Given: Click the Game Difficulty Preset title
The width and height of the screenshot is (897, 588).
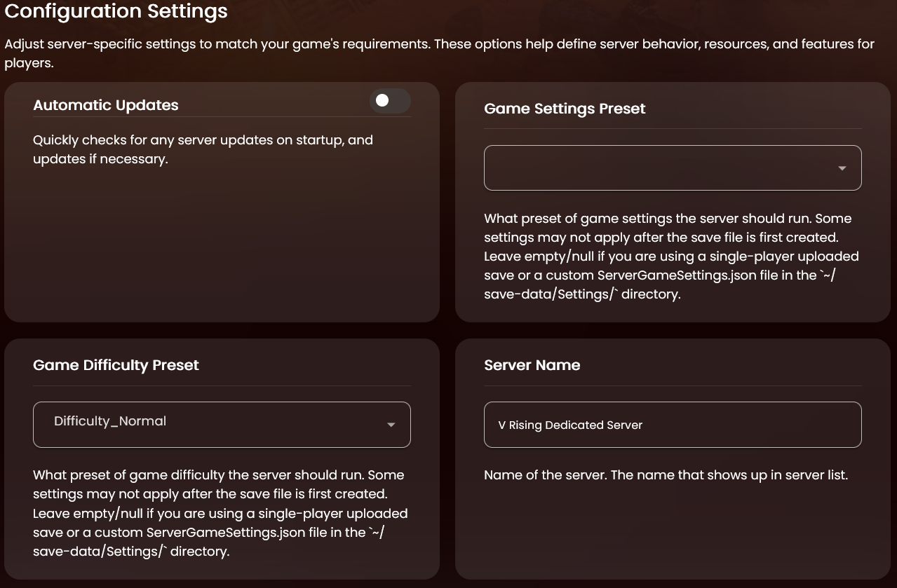Looking at the screenshot, I should coord(116,365).
